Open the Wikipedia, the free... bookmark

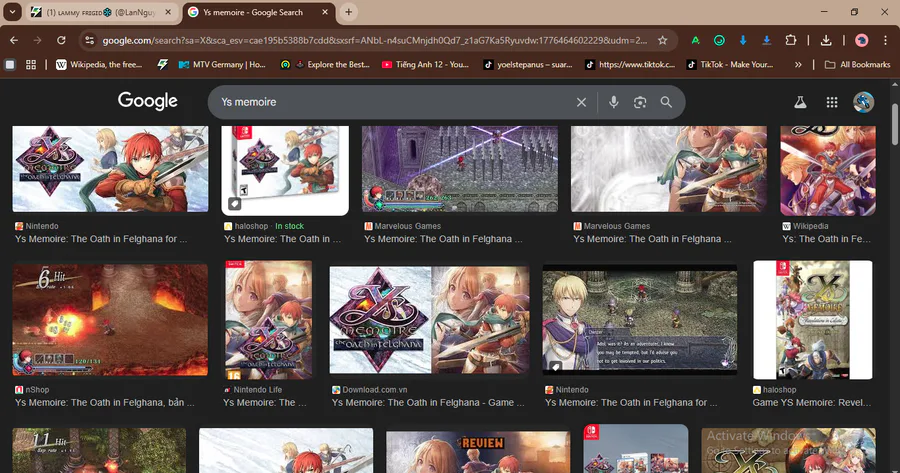99,65
